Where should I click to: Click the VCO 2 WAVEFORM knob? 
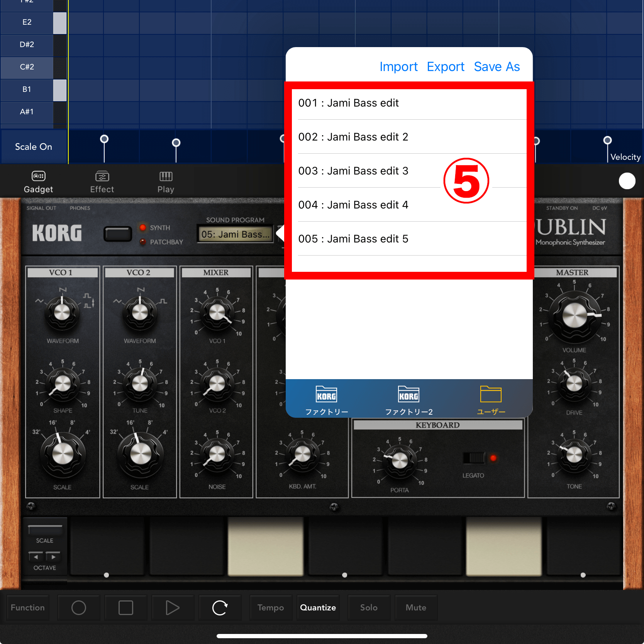click(x=140, y=312)
